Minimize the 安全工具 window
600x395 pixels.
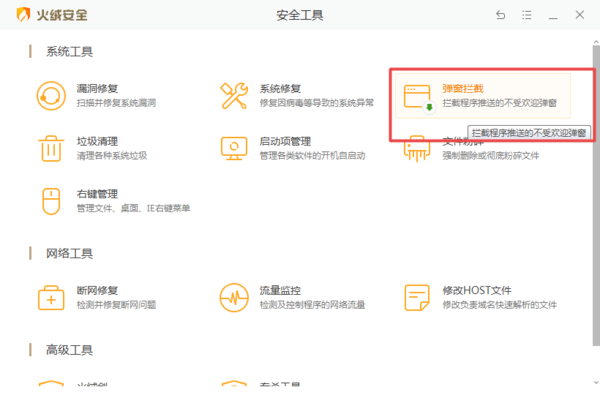553,15
